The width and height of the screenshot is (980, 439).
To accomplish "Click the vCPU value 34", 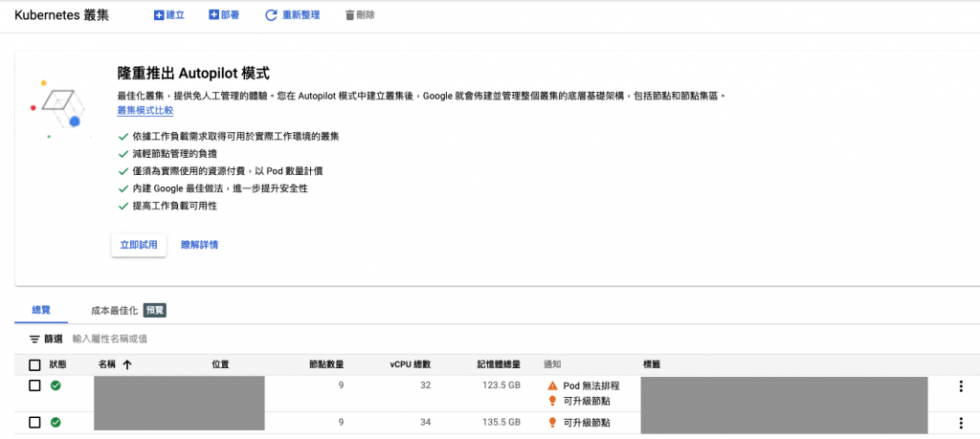I will [x=426, y=423].
